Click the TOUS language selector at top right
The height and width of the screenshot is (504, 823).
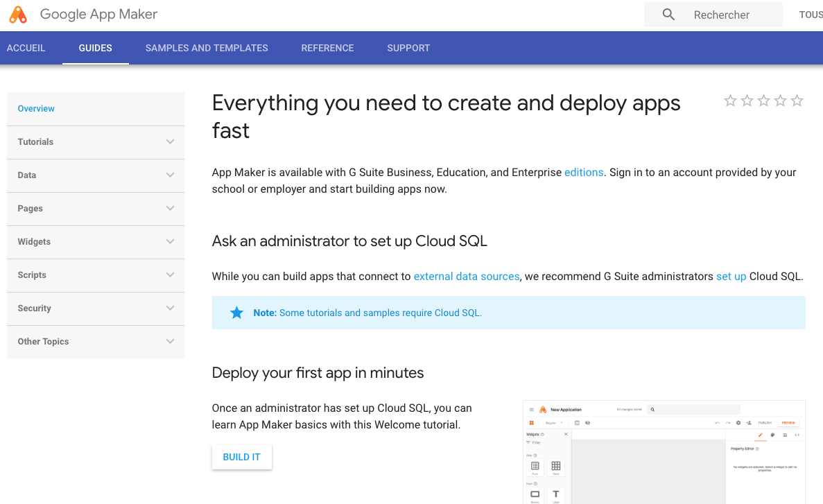(811, 15)
